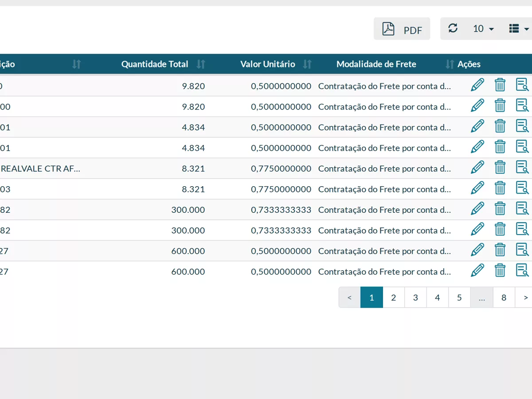View details of row ending in 03
This screenshot has width=532, height=399.
(522, 188)
